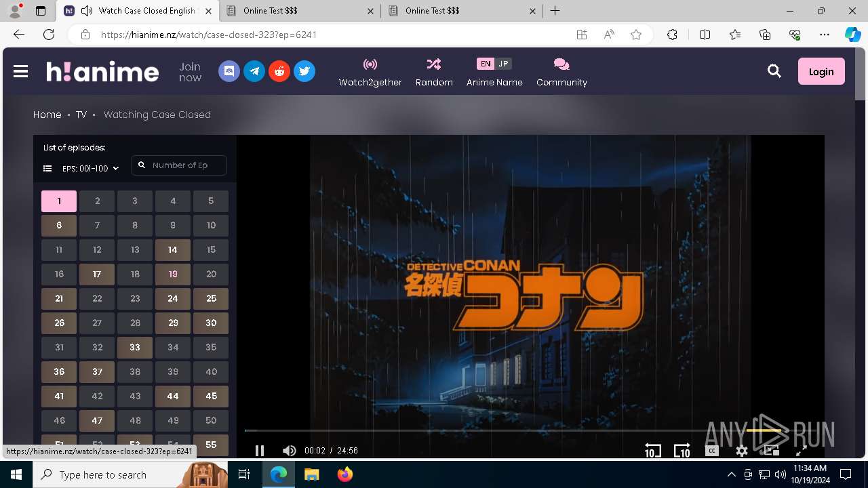The width and height of the screenshot is (868, 488).
Task: Pause the video playback
Action: (260, 451)
